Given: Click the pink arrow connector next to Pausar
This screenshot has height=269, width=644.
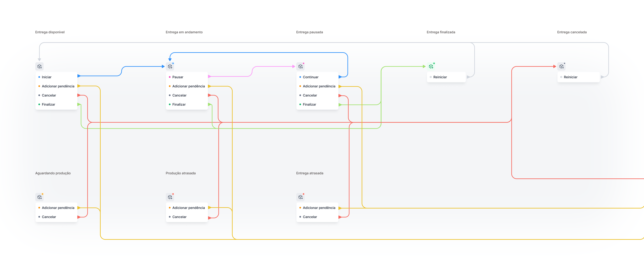Looking at the screenshot, I should point(210,76).
